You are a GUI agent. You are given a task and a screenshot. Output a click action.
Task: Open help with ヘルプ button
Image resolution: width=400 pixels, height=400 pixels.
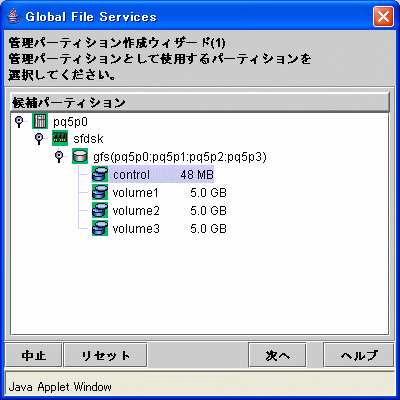(359, 355)
